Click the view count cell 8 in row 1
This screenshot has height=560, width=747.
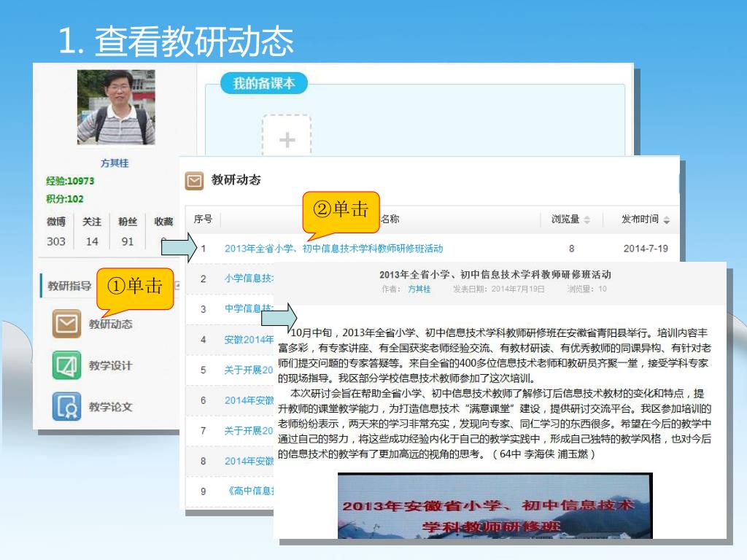pos(571,249)
